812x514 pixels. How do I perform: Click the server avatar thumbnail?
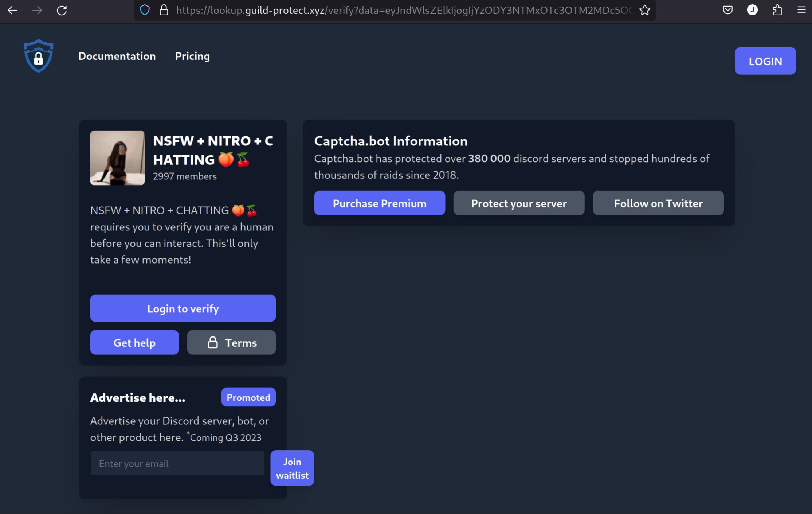point(117,158)
